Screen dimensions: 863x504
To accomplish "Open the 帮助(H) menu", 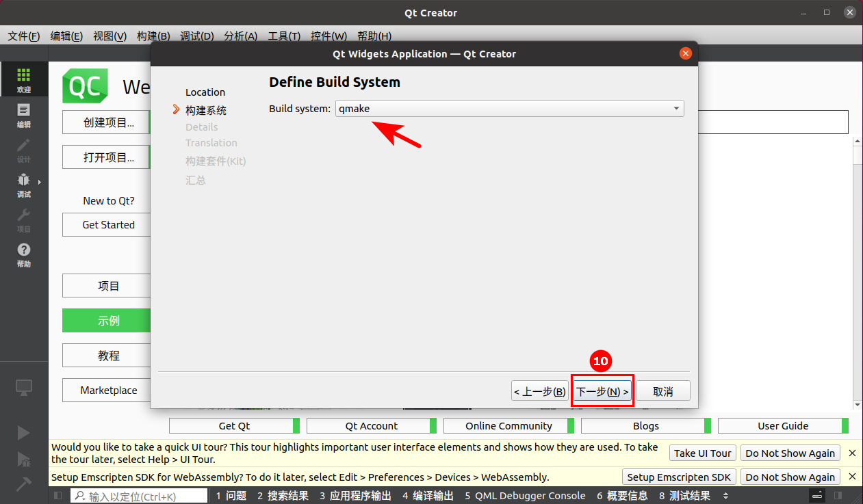I will pyautogui.click(x=374, y=36).
